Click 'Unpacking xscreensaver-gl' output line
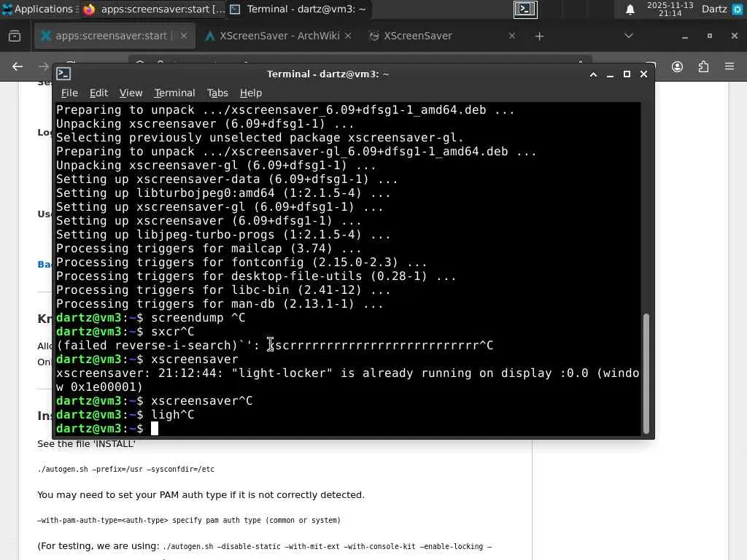The width and height of the screenshot is (747, 560). (x=216, y=166)
